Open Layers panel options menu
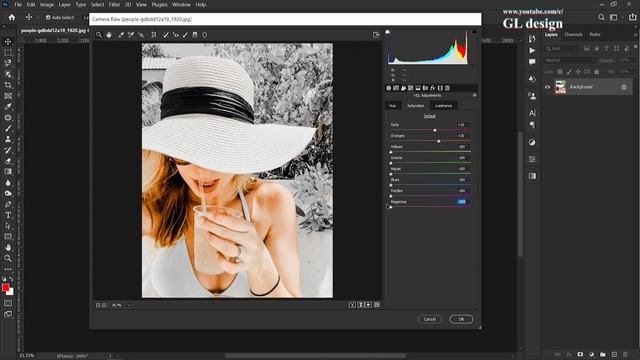 [x=636, y=35]
